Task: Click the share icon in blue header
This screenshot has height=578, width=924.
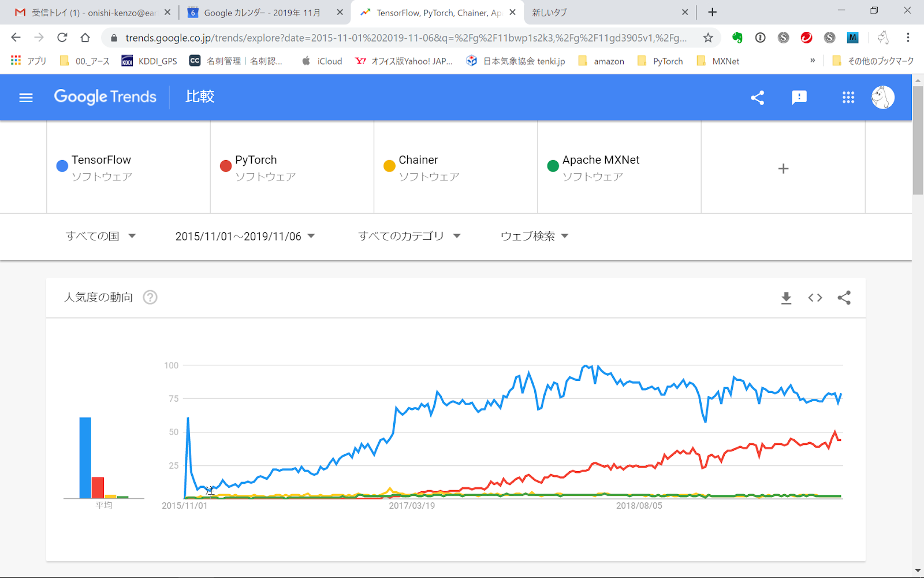Action: pyautogui.click(x=758, y=98)
